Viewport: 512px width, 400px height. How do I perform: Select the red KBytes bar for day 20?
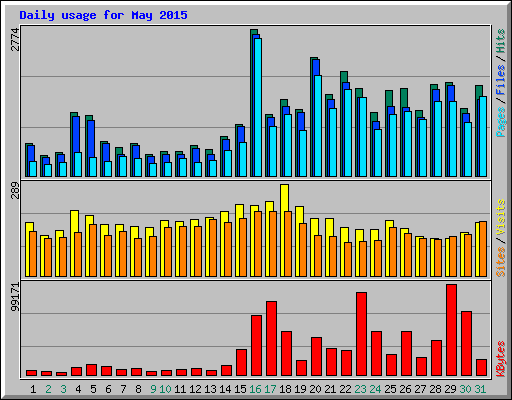click(x=316, y=357)
